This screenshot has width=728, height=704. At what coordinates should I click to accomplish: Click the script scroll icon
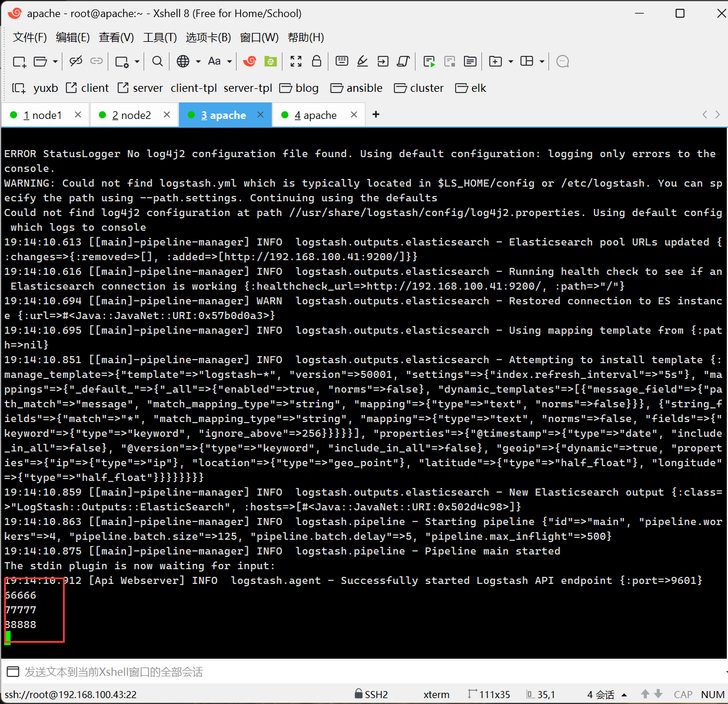(x=404, y=61)
